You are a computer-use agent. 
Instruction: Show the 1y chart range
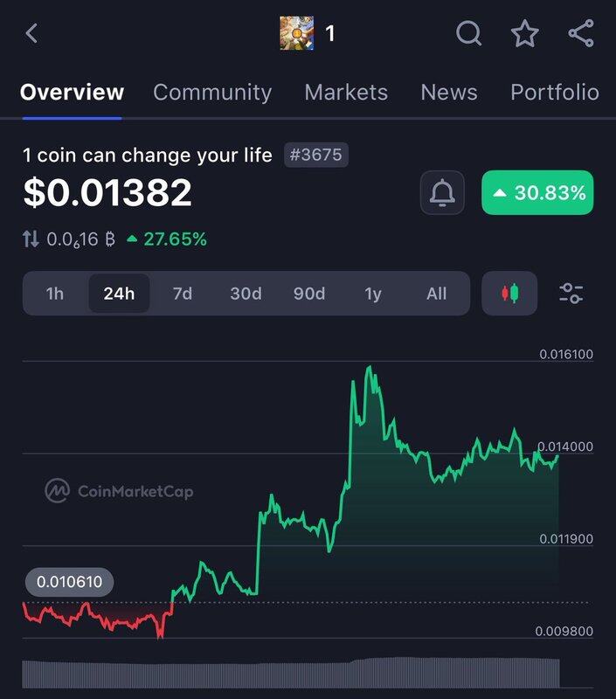(x=373, y=294)
